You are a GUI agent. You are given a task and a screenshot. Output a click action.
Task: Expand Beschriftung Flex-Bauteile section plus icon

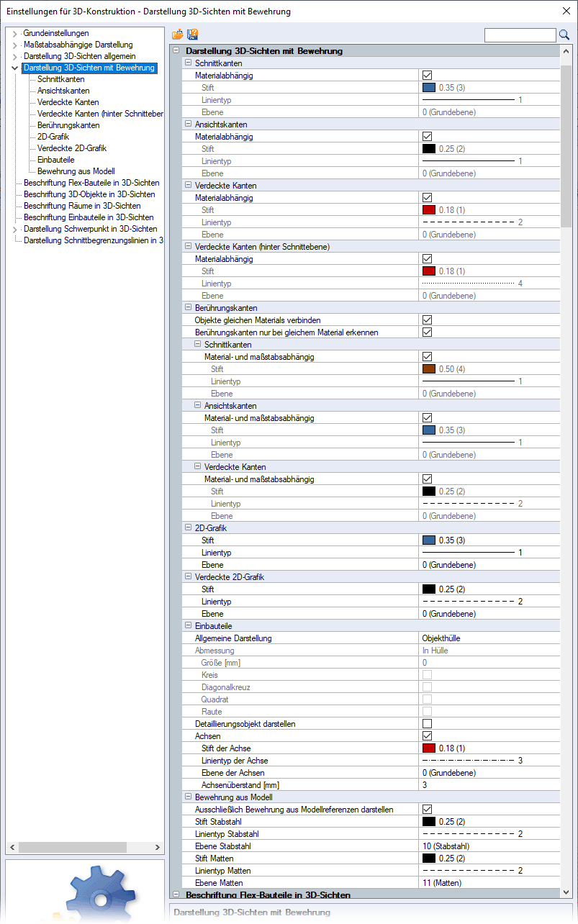[x=177, y=895]
